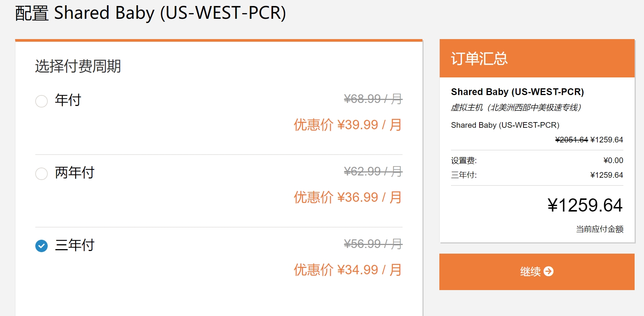
Task: Click the 选择付费周期 section heading
Action: pyautogui.click(x=78, y=66)
